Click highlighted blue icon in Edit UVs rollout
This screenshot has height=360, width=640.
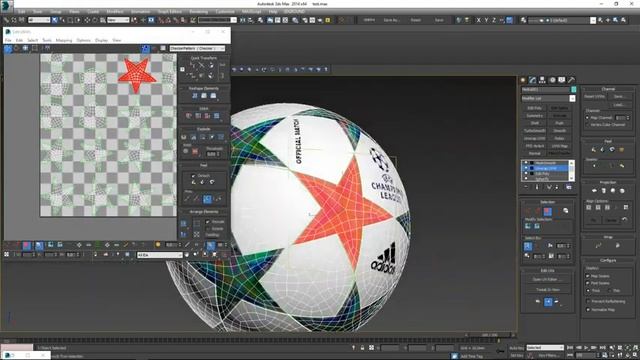point(548,302)
